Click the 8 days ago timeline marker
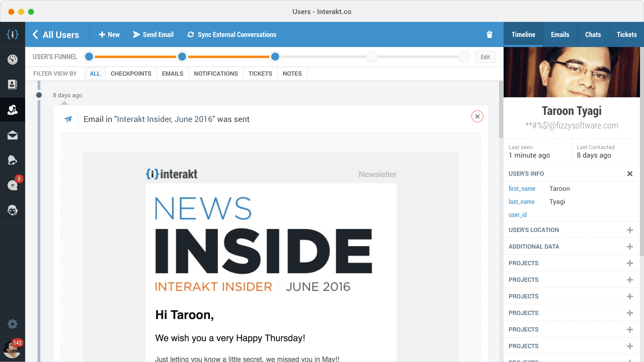Screen dimensions: 644x362 pos(39,95)
